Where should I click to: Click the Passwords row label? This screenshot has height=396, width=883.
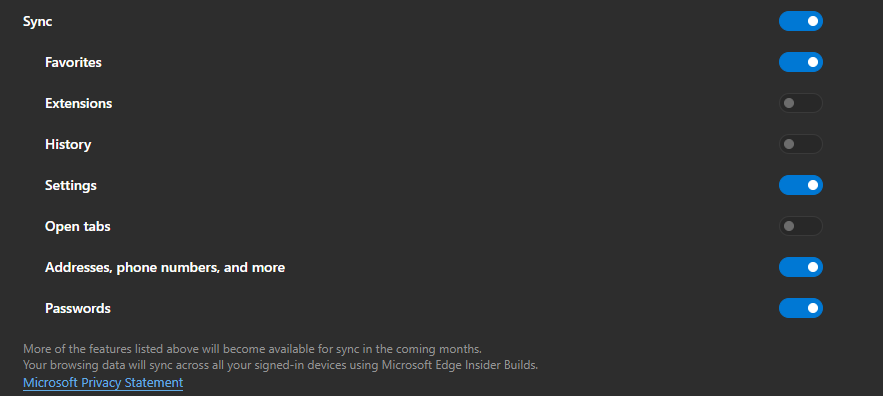(78, 309)
